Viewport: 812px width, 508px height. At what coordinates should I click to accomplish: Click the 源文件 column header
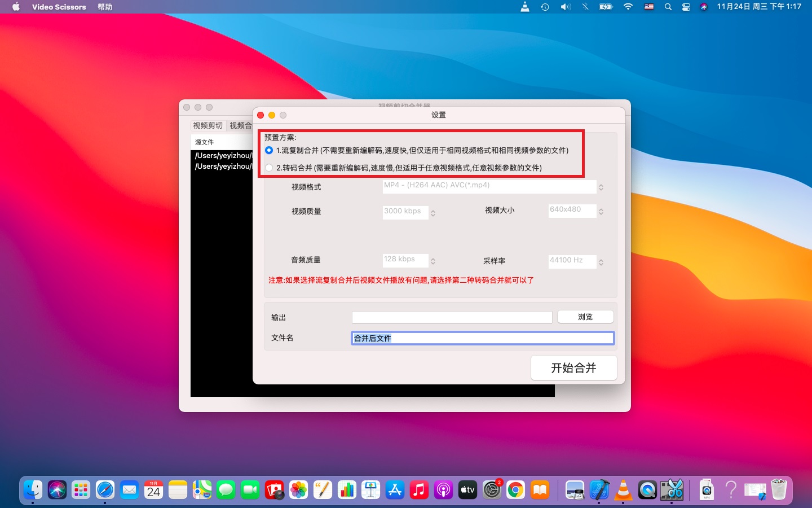pyautogui.click(x=222, y=142)
